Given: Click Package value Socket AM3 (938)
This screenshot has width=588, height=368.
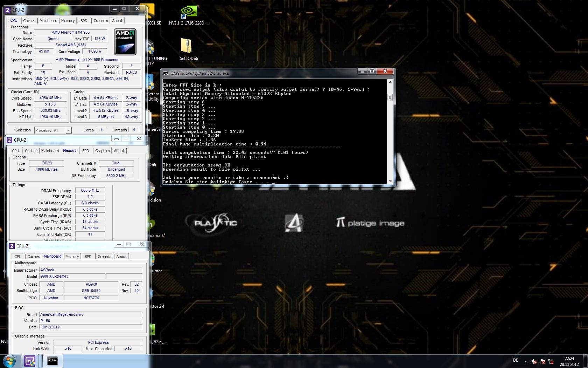Looking at the screenshot, I should [x=70, y=45].
